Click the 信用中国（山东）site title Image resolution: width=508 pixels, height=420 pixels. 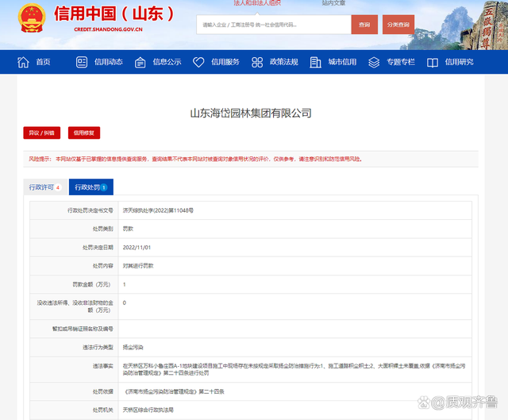pos(114,14)
